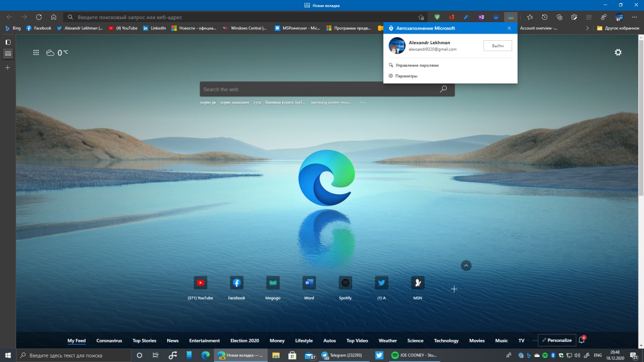This screenshot has width=644, height=362.
Task: Open the Bing bookmark
Action: click(13, 28)
